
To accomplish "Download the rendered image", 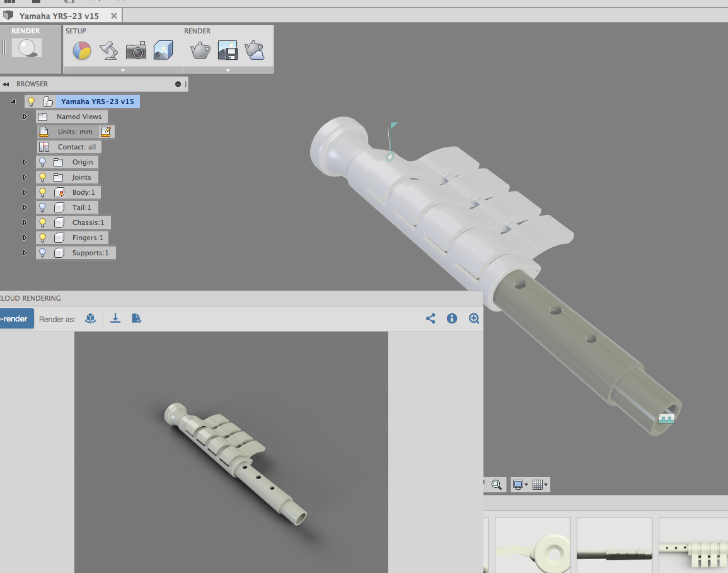I will [x=115, y=318].
